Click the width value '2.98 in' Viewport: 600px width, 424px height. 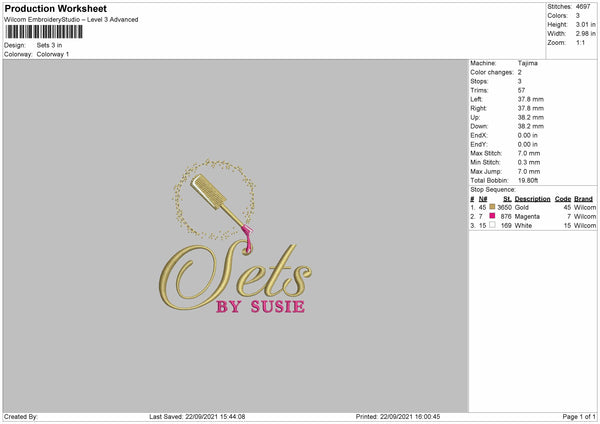click(585, 34)
